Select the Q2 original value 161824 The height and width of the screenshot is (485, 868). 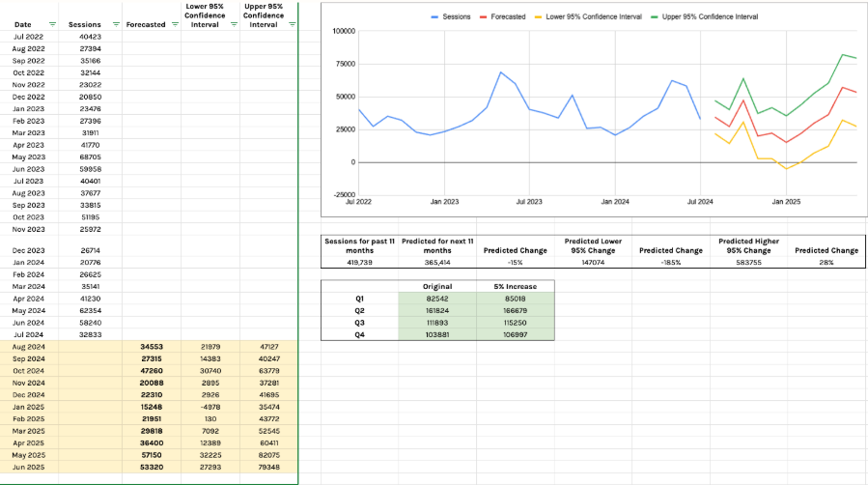(437, 310)
